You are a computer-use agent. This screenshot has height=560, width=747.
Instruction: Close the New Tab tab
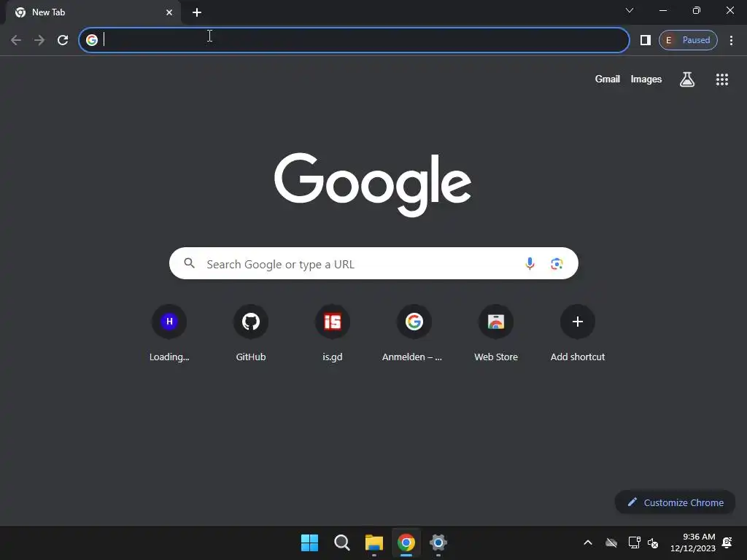[169, 12]
